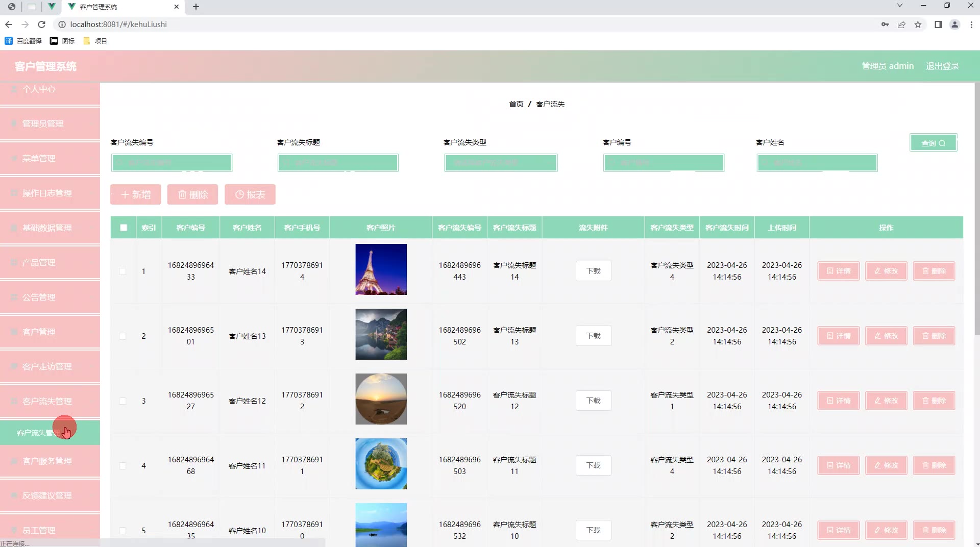Toggle the browser side panel
980x547 pixels.
coord(938,24)
